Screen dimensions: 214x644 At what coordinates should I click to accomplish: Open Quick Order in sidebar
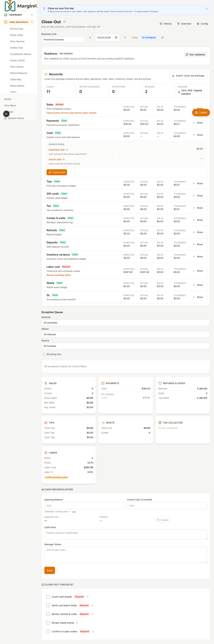[17, 35]
